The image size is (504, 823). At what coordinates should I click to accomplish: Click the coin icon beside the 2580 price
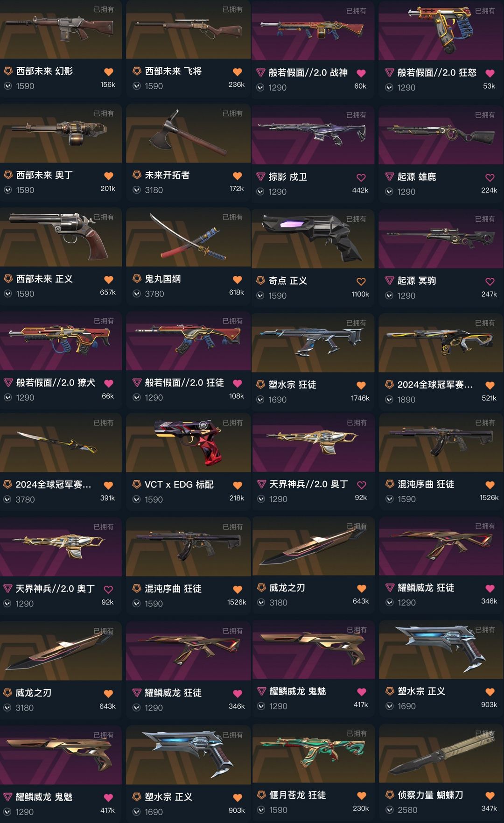coord(390,810)
